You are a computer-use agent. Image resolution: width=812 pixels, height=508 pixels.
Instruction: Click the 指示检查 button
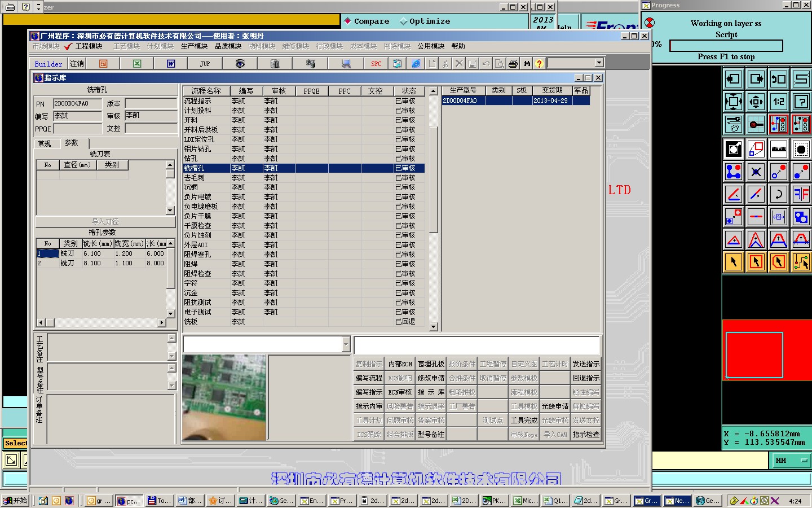[x=586, y=435]
